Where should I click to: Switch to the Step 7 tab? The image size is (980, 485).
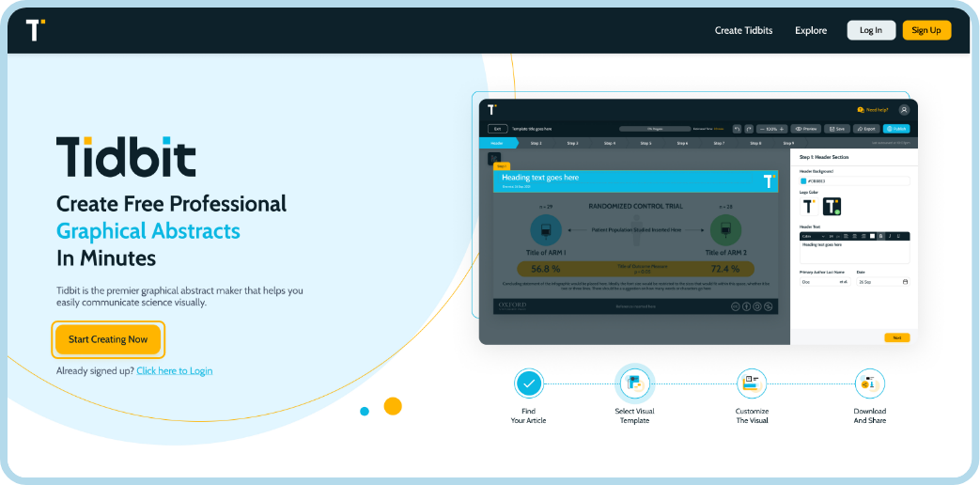tap(719, 143)
